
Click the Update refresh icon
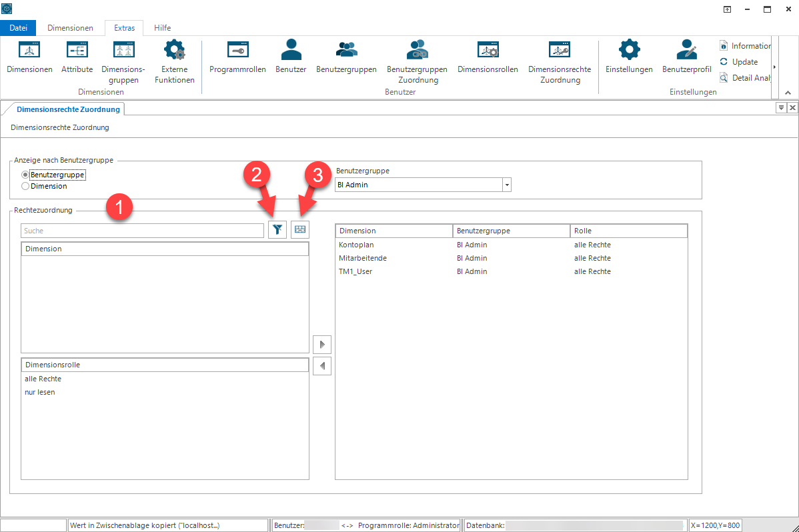[724, 61]
